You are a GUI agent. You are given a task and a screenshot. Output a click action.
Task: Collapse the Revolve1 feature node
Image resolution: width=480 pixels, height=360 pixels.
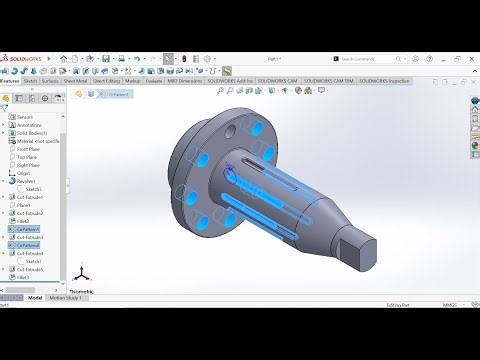pos(3,181)
